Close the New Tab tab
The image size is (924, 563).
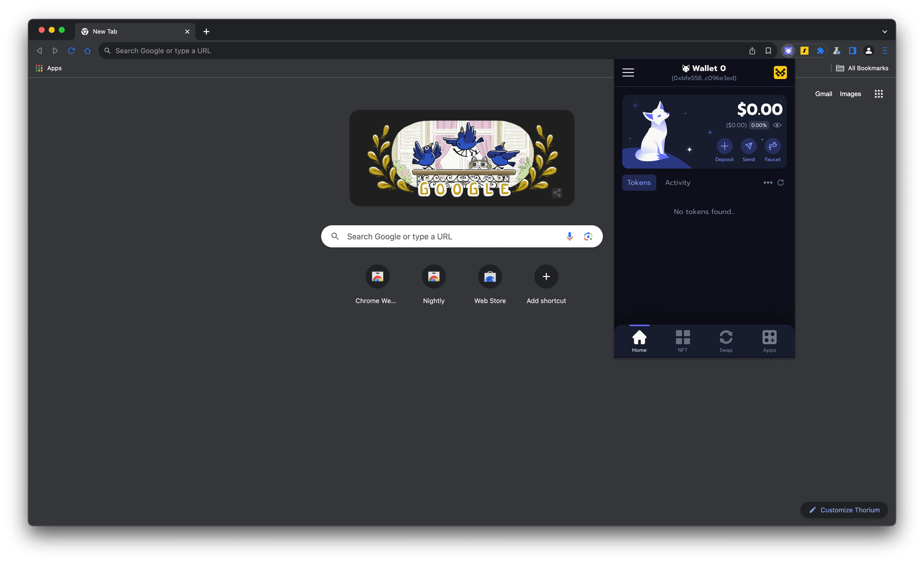187,31
